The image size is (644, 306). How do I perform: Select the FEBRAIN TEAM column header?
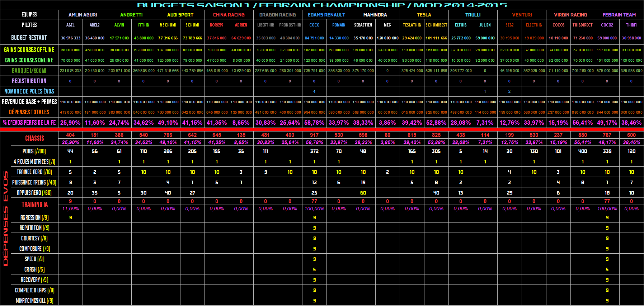tap(619, 15)
